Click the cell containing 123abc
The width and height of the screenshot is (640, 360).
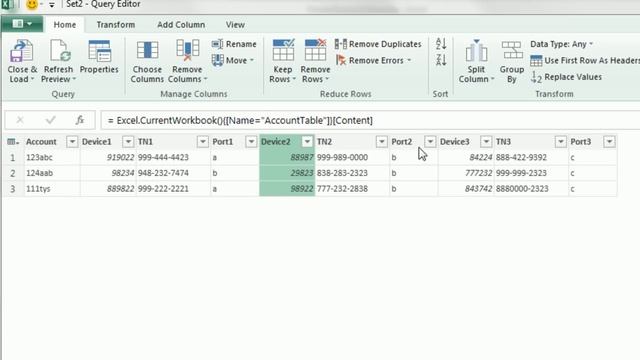(52, 157)
